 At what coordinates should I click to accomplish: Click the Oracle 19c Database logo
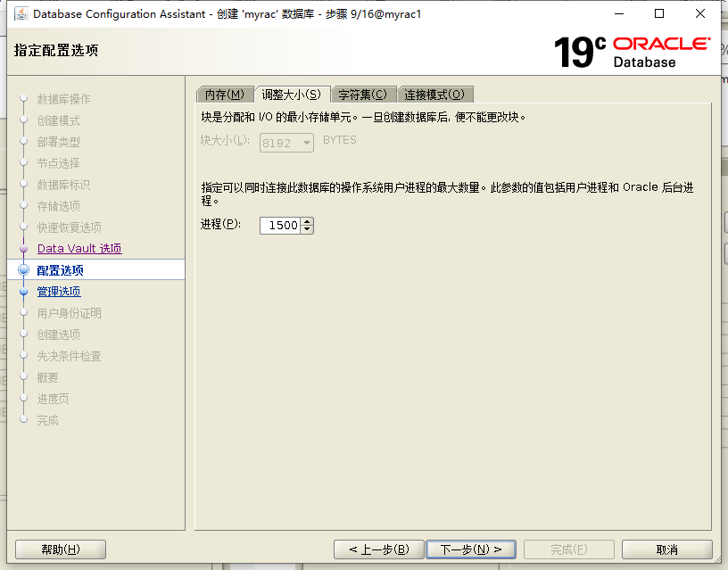coord(632,52)
